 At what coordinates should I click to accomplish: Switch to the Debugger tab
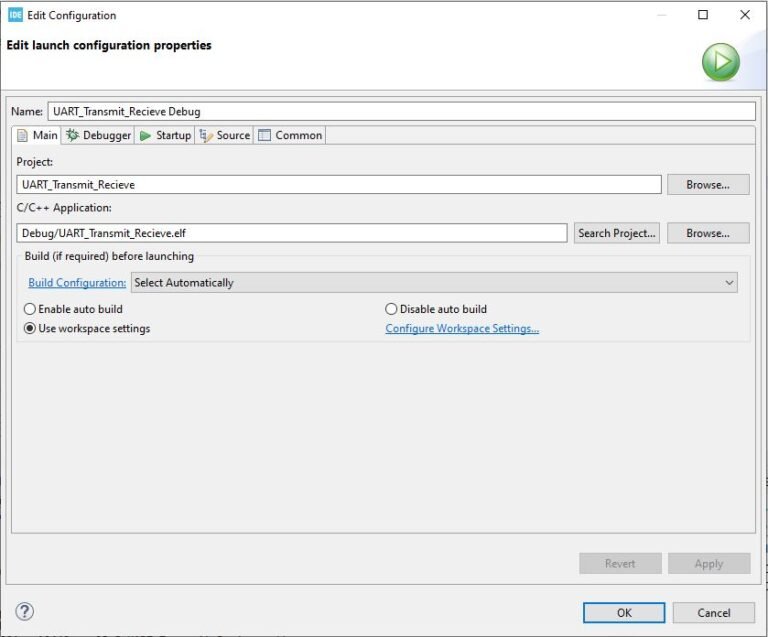point(98,135)
